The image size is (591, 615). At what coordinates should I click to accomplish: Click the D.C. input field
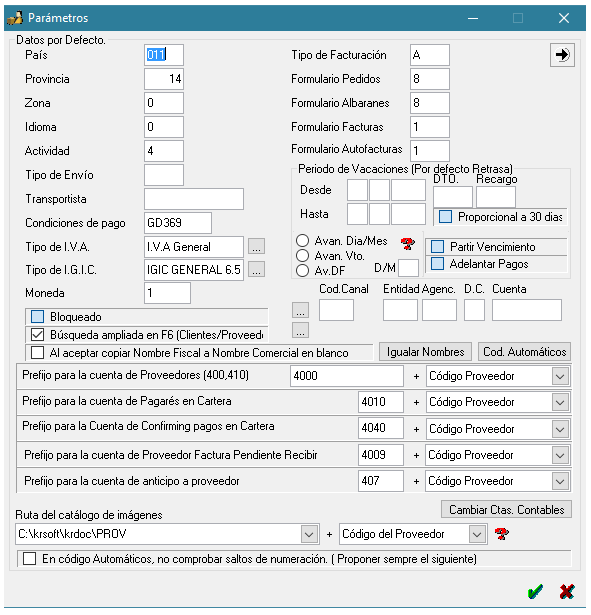[x=475, y=310]
